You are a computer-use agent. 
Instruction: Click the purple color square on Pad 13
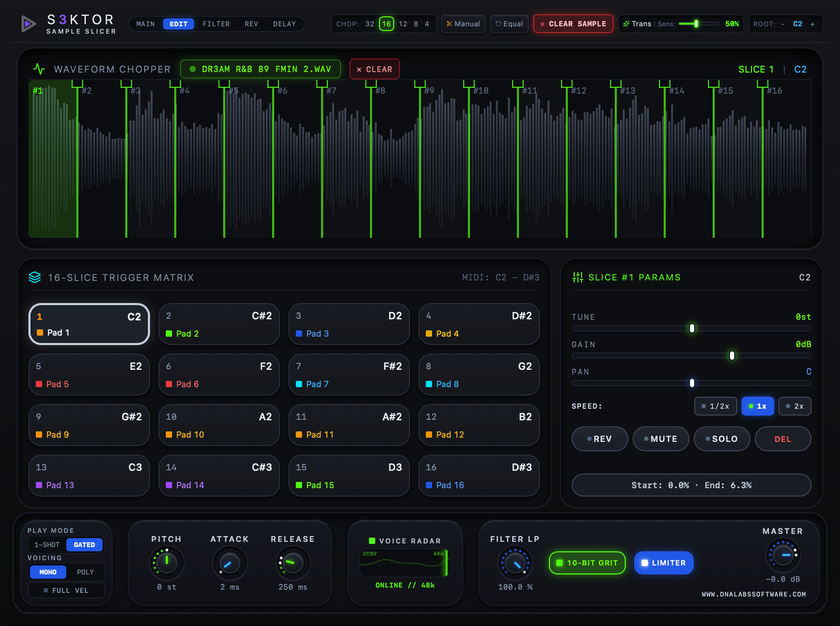click(39, 485)
